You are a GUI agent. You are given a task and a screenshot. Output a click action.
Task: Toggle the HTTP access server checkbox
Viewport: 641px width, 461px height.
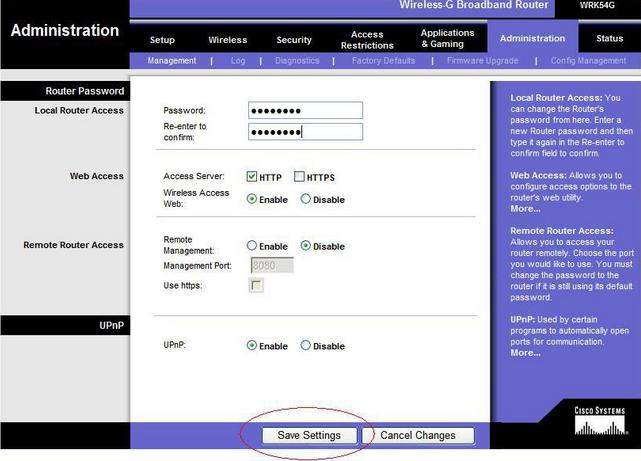(x=252, y=177)
